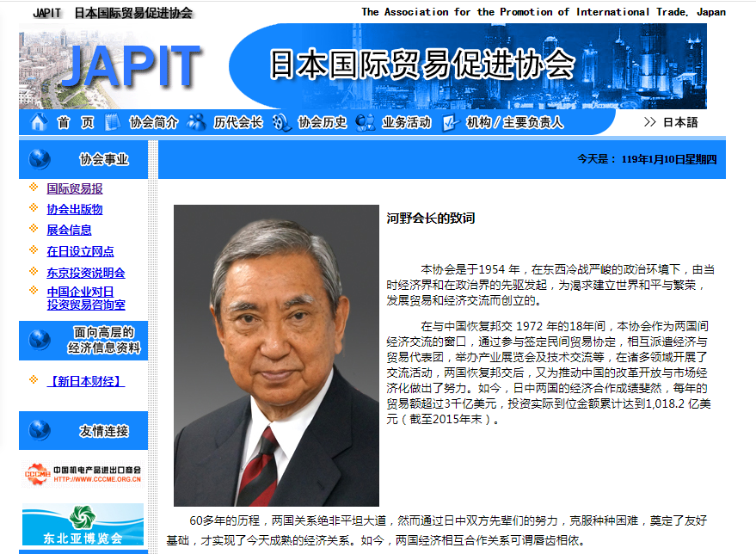Click the 东北亚博览会 banner image
Viewport: 756px width, 554px height.
[83, 524]
